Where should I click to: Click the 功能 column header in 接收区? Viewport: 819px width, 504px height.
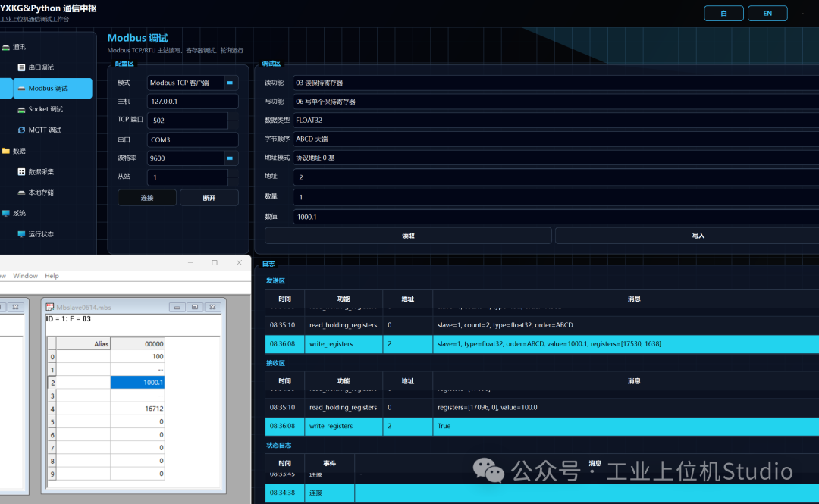(x=344, y=381)
